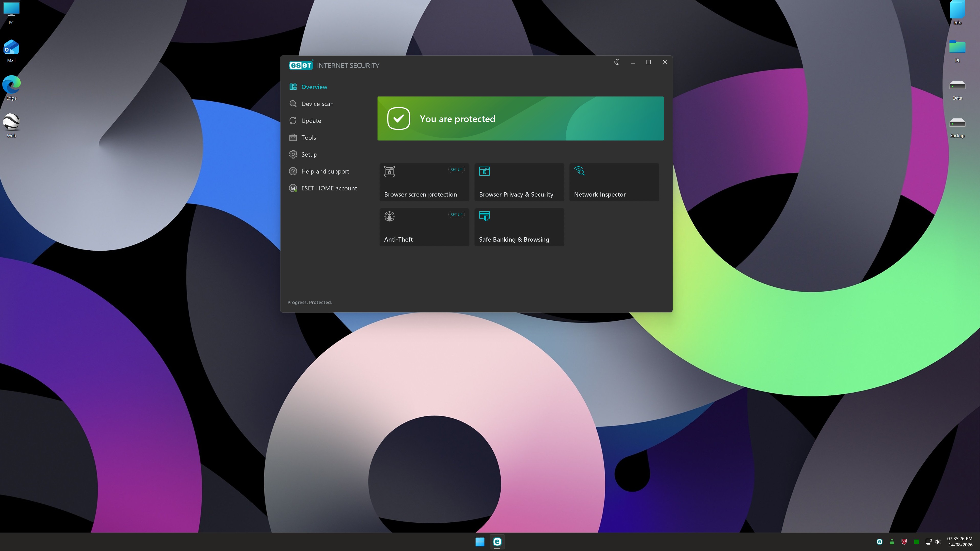This screenshot has height=551, width=980.
Task: Open the Safe Banking & Browsing tile
Action: pyautogui.click(x=519, y=227)
